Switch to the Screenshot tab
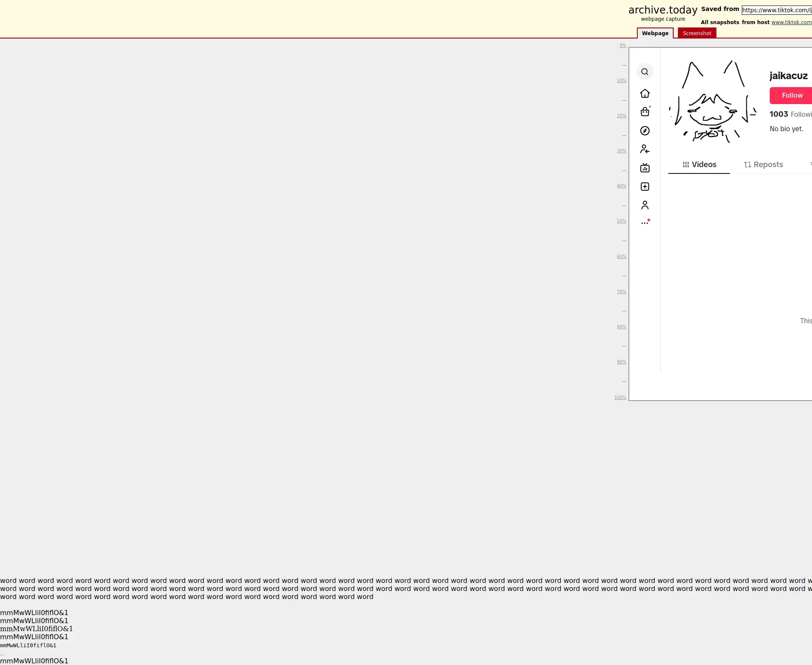Image resolution: width=812 pixels, height=665 pixels. tap(697, 33)
